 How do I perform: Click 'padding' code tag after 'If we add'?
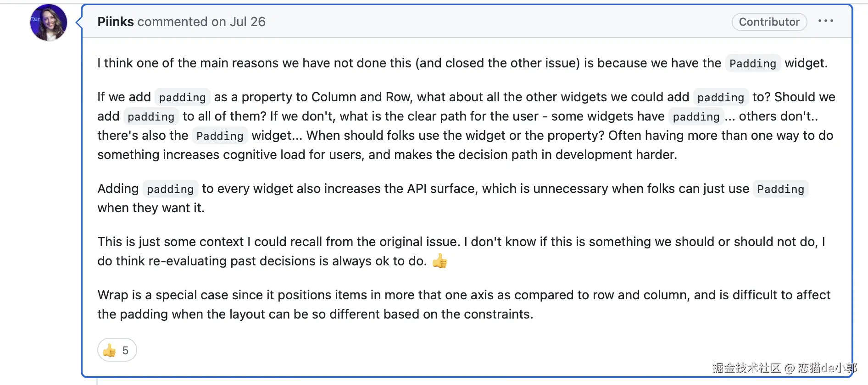coord(182,97)
